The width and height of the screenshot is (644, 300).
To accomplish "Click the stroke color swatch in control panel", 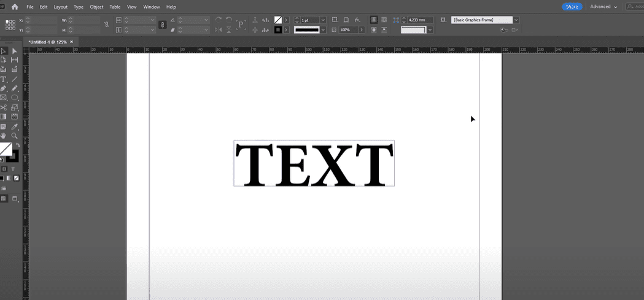I will tap(278, 29).
